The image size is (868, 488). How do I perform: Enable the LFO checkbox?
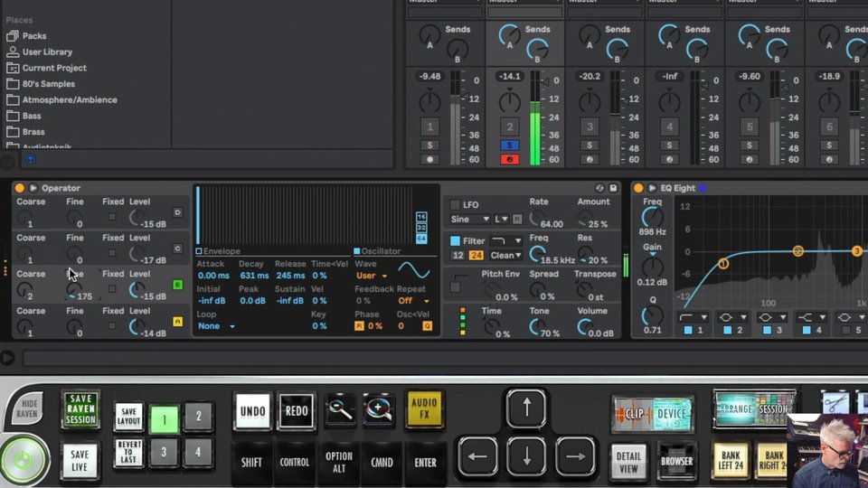455,205
